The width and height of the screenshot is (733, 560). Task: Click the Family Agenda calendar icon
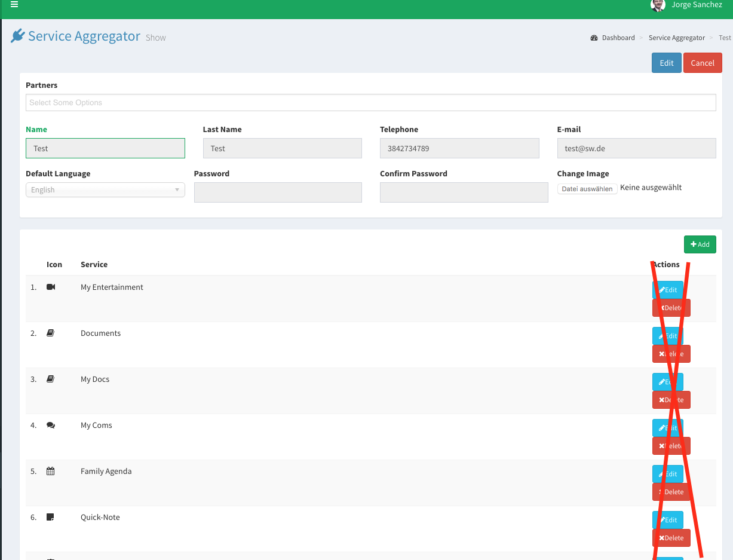51,472
